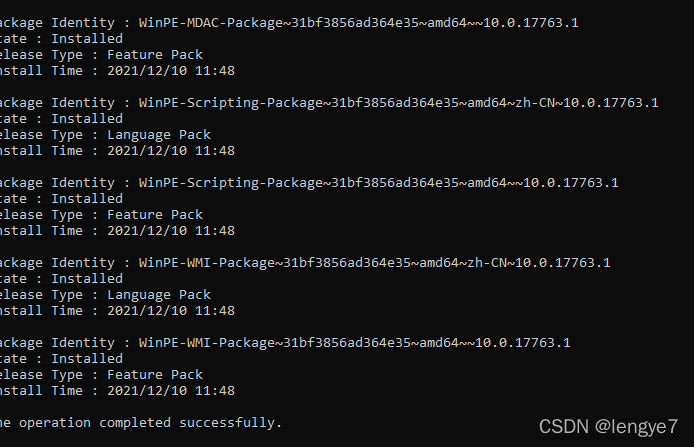Click the operation completed successfully message
The width and height of the screenshot is (694, 447).
(141, 422)
